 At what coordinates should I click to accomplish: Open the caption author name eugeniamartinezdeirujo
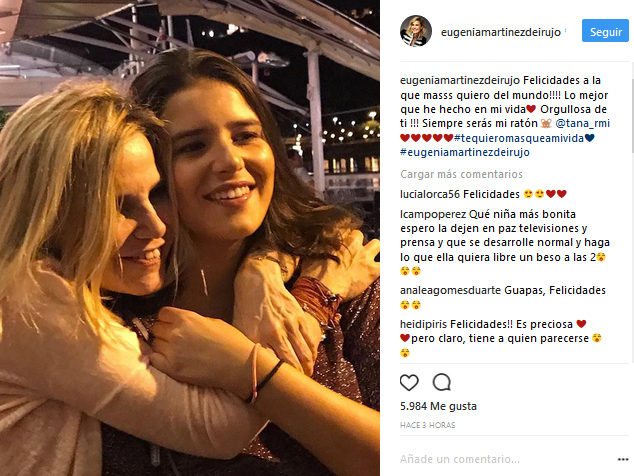pyautogui.click(x=460, y=80)
